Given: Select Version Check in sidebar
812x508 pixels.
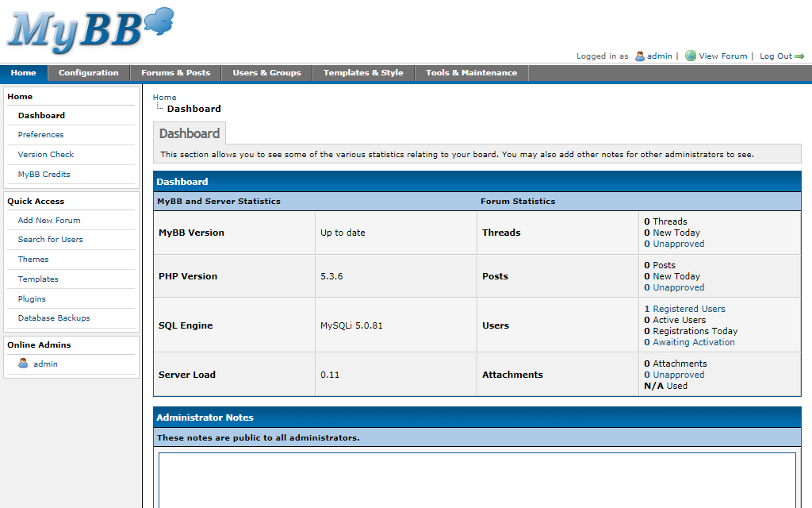Looking at the screenshot, I should pyautogui.click(x=46, y=155).
